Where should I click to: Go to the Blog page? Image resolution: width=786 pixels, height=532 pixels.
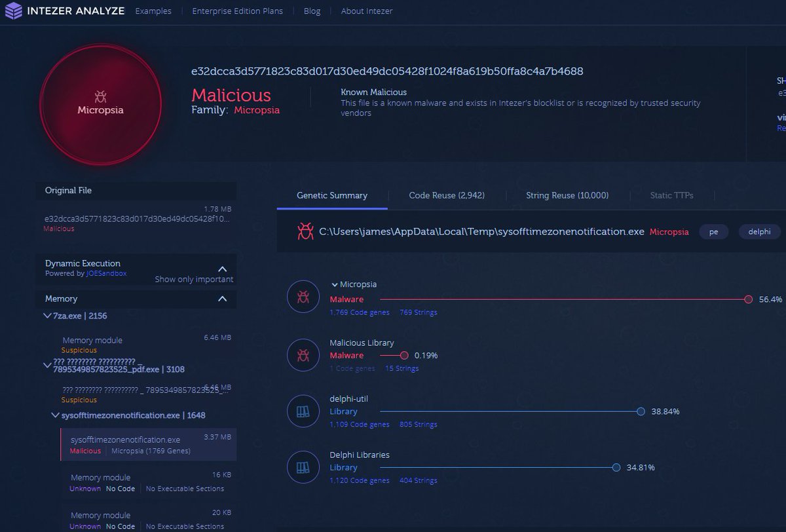pos(312,11)
